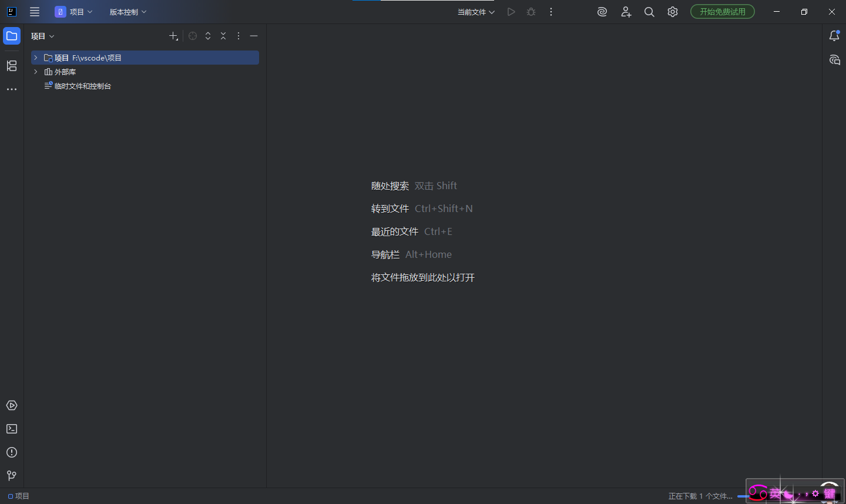Click the Code With Me add-user icon
The image size is (846, 504).
click(626, 12)
